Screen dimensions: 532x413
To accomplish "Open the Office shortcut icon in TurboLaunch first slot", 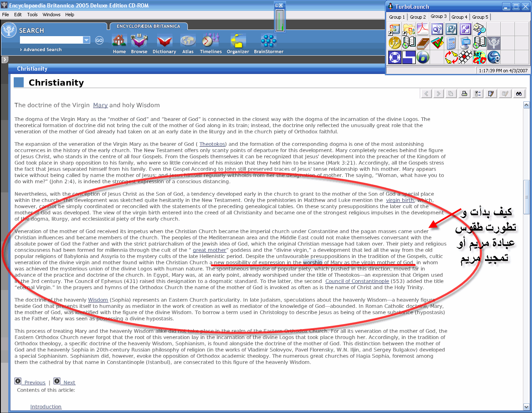I will point(394,29).
